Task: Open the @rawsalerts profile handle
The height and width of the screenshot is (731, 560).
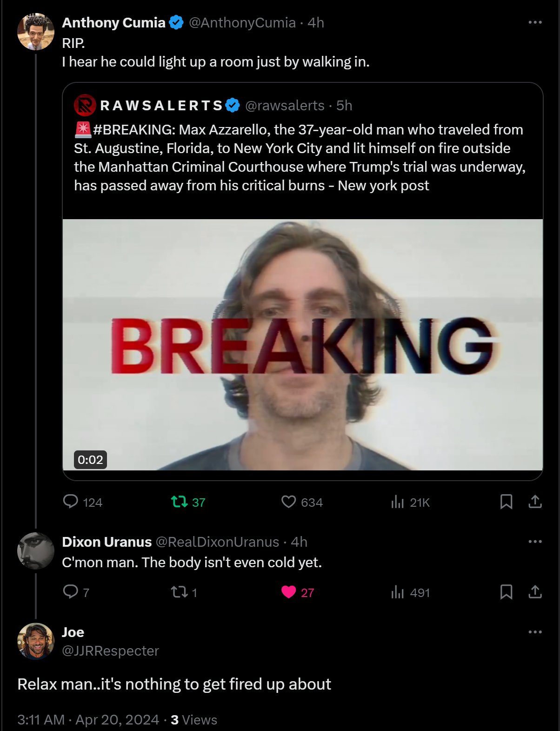Action: [285, 106]
